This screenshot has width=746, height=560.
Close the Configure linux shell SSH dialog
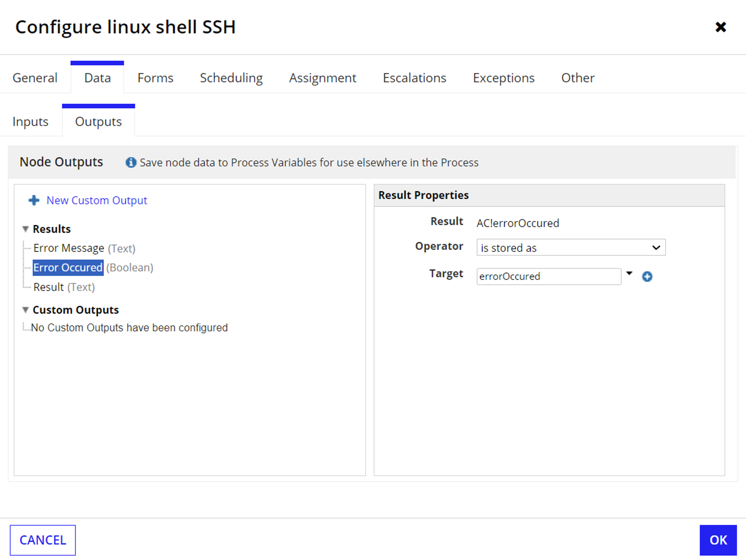pyautogui.click(x=720, y=27)
